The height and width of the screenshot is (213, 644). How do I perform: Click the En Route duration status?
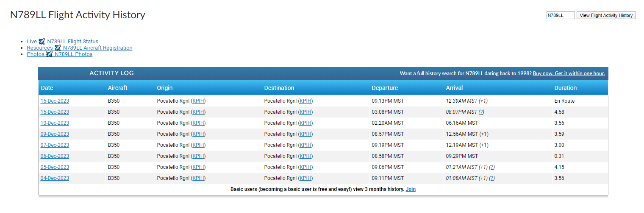[564, 101]
